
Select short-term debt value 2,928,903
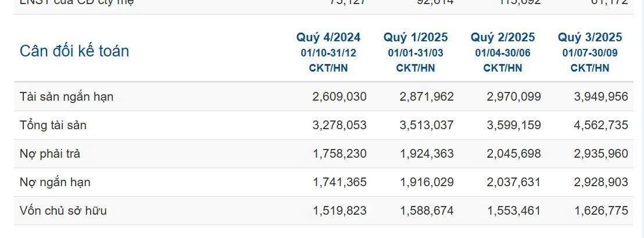tap(601, 182)
